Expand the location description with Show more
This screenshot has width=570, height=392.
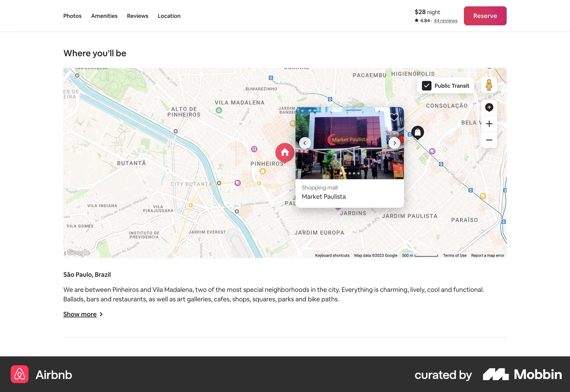pos(80,314)
